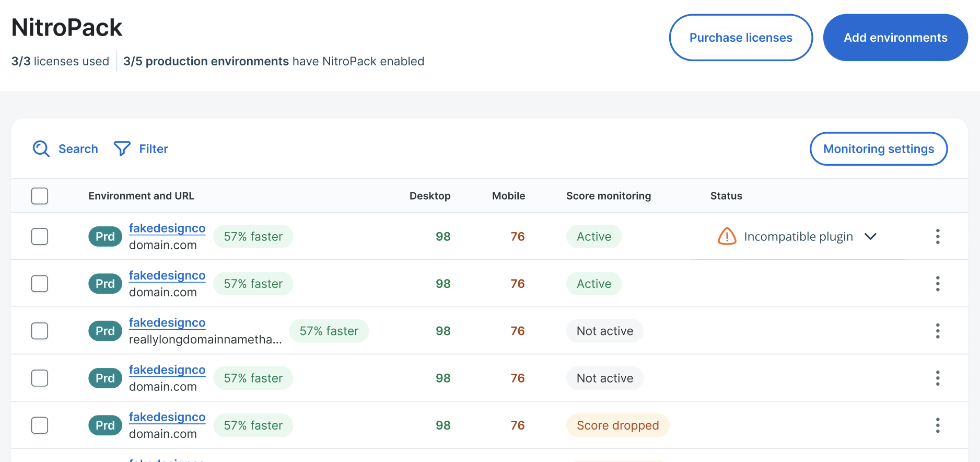Open fakedesignco link in the first row
The height and width of the screenshot is (462, 980).
coord(167,228)
